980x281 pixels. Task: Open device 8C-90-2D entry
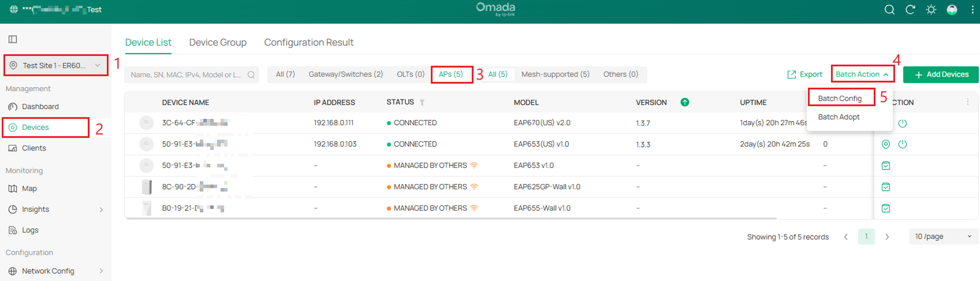point(195,187)
